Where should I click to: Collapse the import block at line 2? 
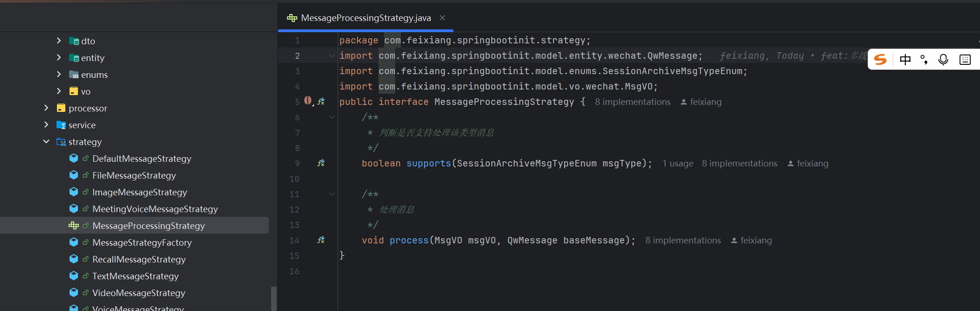click(x=332, y=56)
